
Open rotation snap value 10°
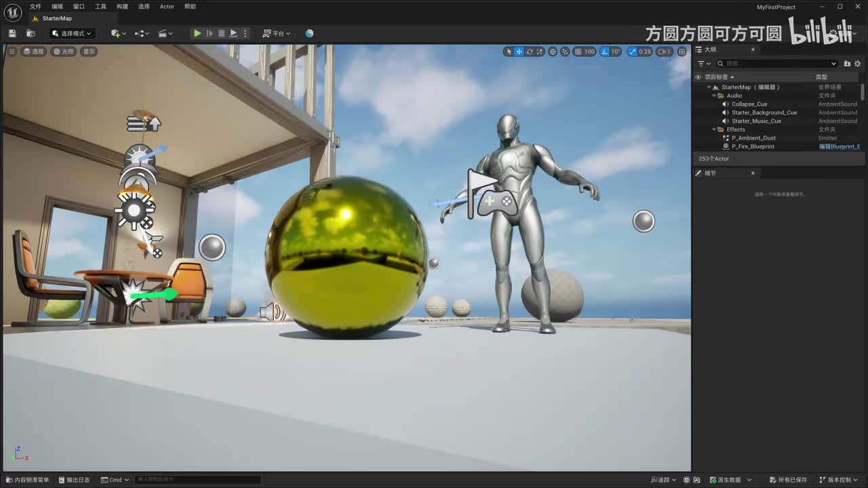[x=615, y=52]
